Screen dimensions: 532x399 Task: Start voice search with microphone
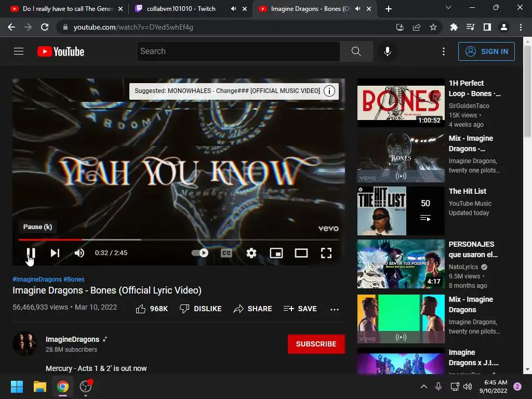(388, 51)
